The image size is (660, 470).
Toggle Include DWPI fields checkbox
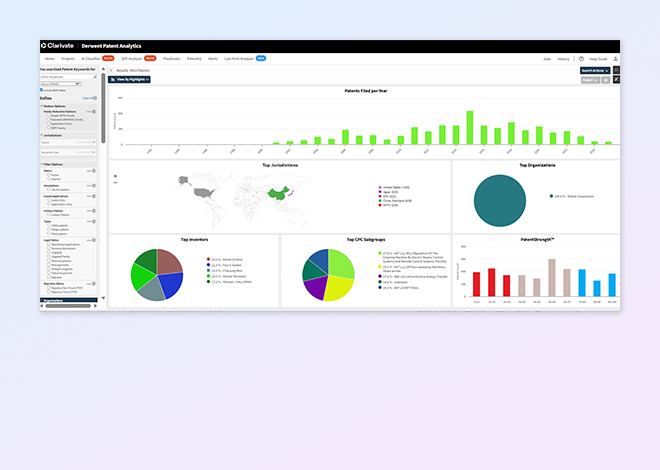coord(42,90)
